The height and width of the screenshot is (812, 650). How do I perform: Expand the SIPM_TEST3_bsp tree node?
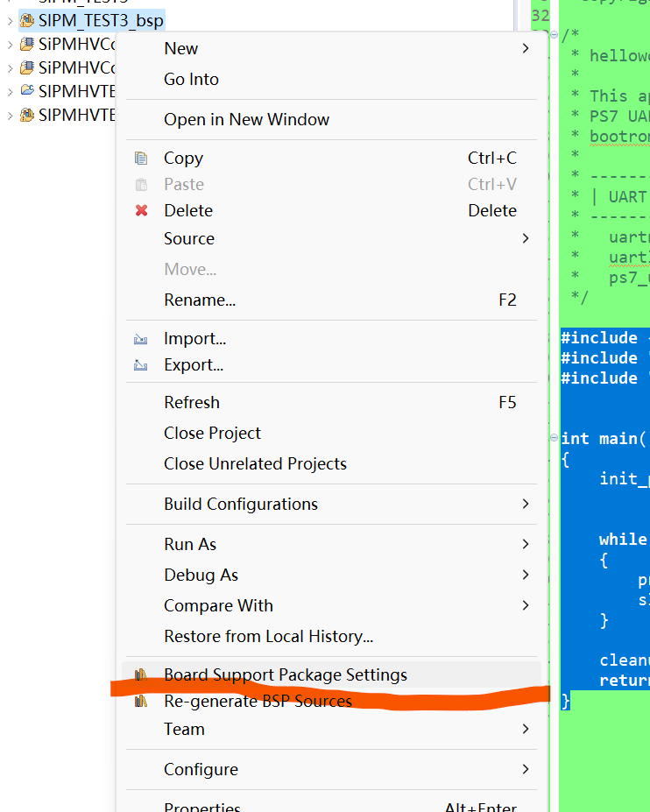(x=10, y=21)
